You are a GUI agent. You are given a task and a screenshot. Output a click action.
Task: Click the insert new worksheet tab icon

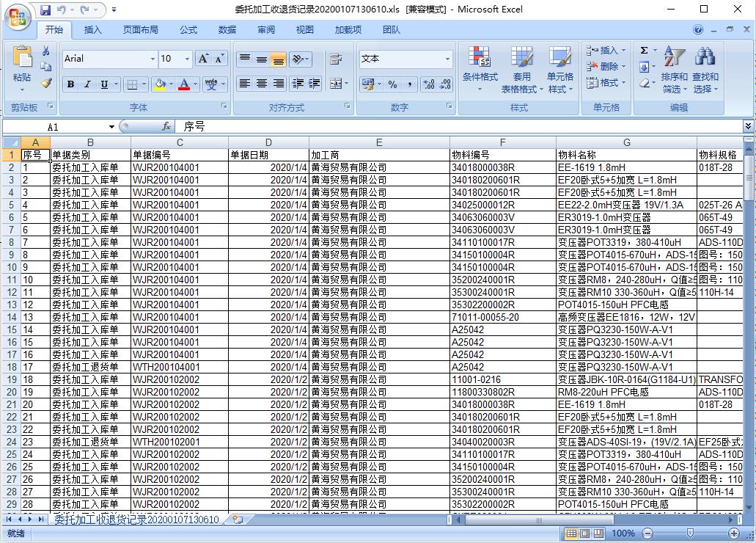click(237, 520)
